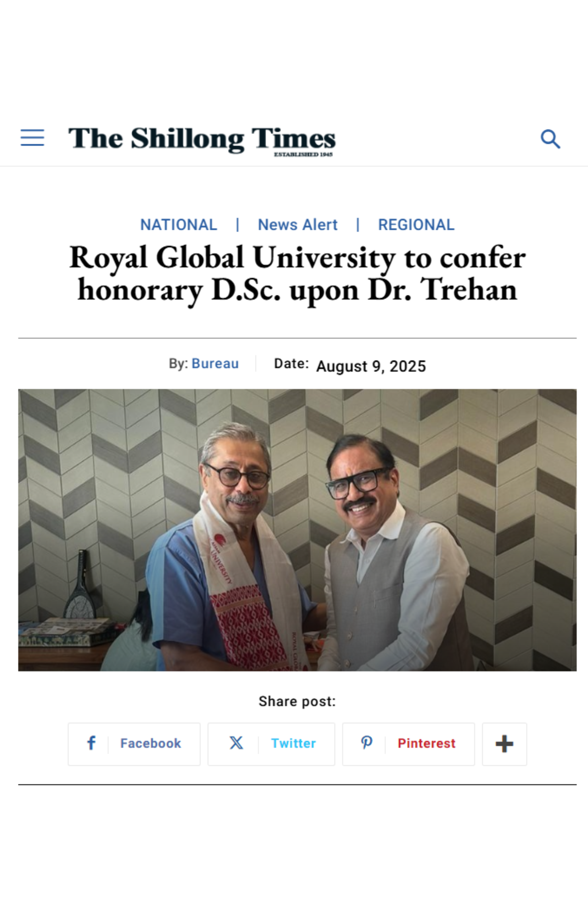
Task: Open the News Alert category
Action: (297, 225)
